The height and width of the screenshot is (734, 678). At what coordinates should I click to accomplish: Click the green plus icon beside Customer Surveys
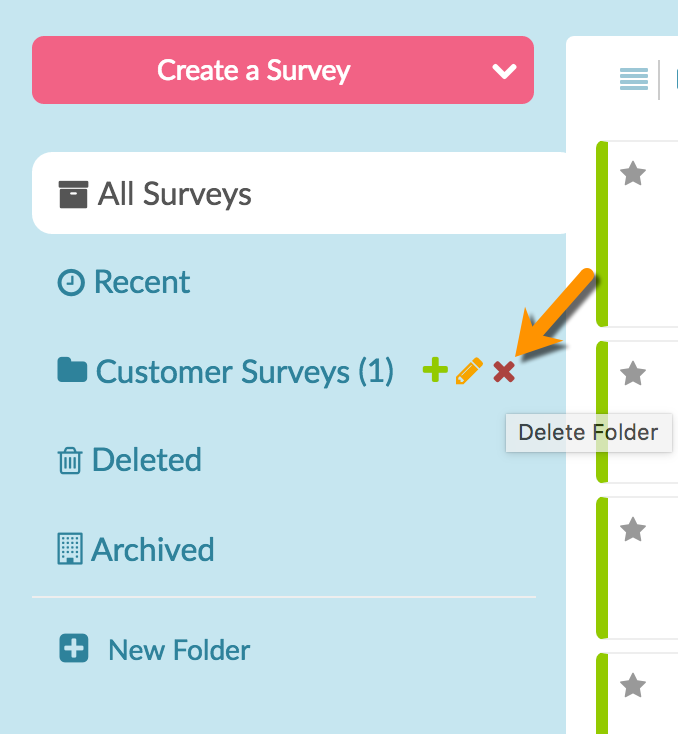click(x=435, y=370)
